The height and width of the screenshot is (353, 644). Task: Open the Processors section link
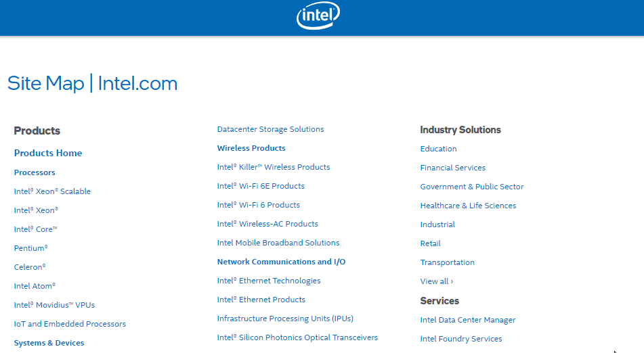pyautogui.click(x=35, y=172)
